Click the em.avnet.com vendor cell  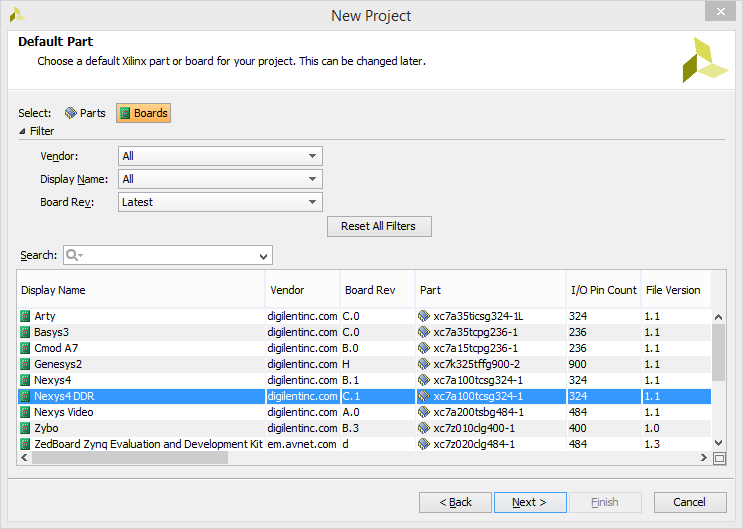tap(302, 445)
